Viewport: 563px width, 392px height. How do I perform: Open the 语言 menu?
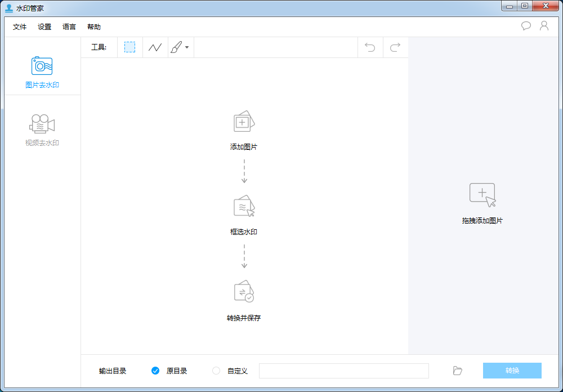pyautogui.click(x=69, y=26)
